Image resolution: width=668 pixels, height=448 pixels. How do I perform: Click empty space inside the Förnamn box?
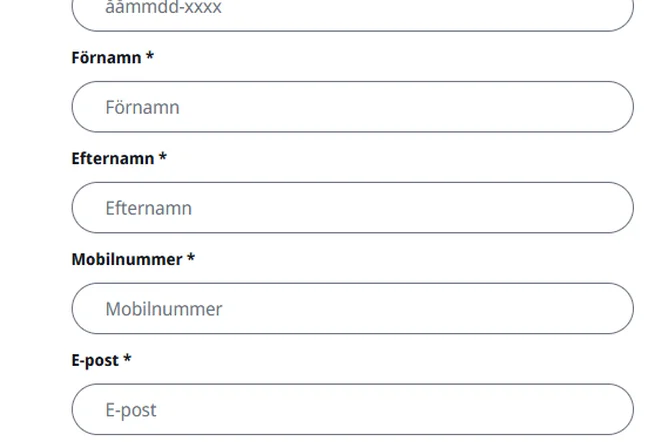(x=450, y=107)
